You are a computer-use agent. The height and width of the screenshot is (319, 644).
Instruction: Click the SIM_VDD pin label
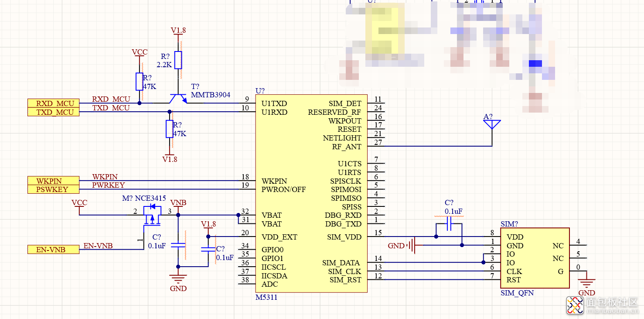[x=344, y=237]
